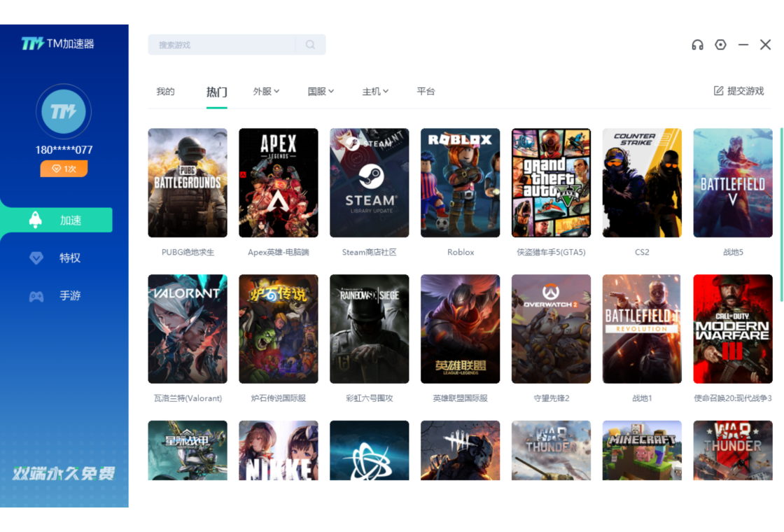Expand the 主机 dropdown
This screenshot has height=532, width=784.
(x=375, y=92)
